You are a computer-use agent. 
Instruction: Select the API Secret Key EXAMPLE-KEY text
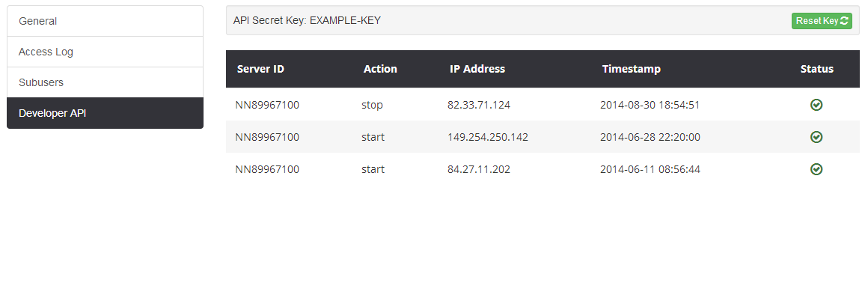click(x=307, y=21)
